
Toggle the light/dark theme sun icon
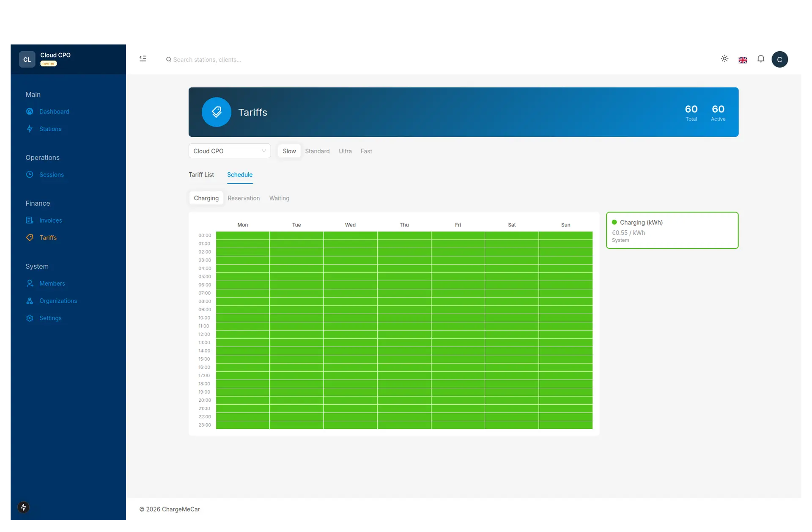pos(724,59)
